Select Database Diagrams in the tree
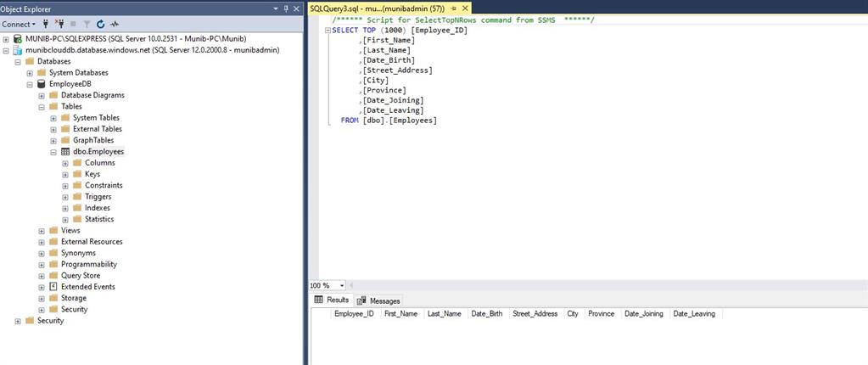 [93, 95]
